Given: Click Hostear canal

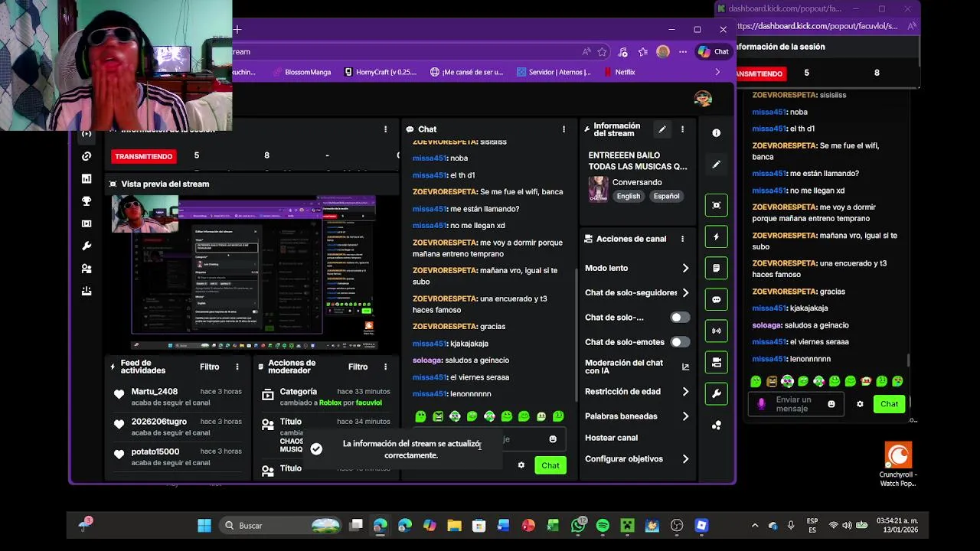Looking at the screenshot, I should [x=611, y=438].
